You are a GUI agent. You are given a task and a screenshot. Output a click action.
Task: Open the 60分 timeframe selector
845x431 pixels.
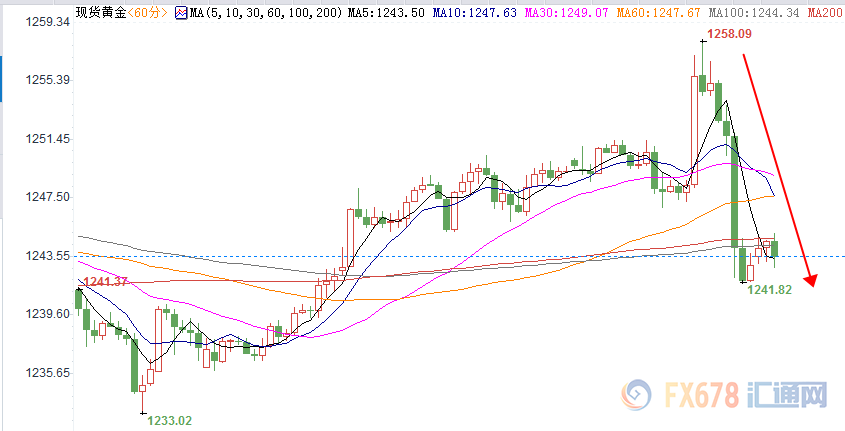pyautogui.click(x=148, y=12)
